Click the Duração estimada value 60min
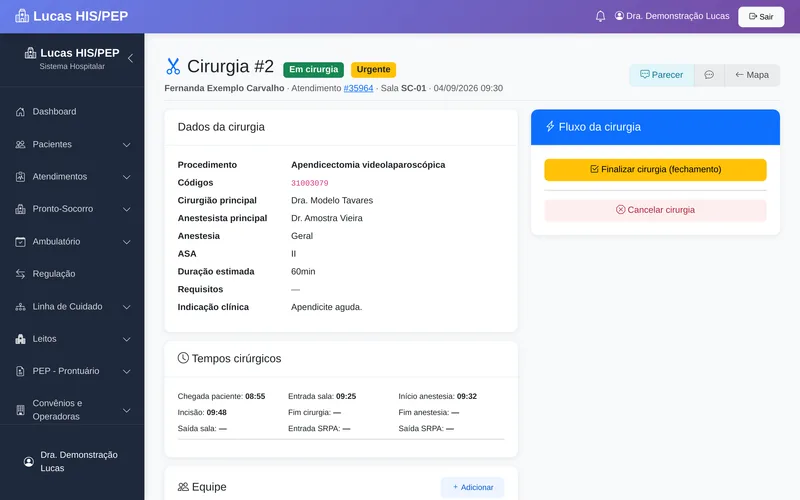The height and width of the screenshot is (500, 800). [x=303, y=271]
